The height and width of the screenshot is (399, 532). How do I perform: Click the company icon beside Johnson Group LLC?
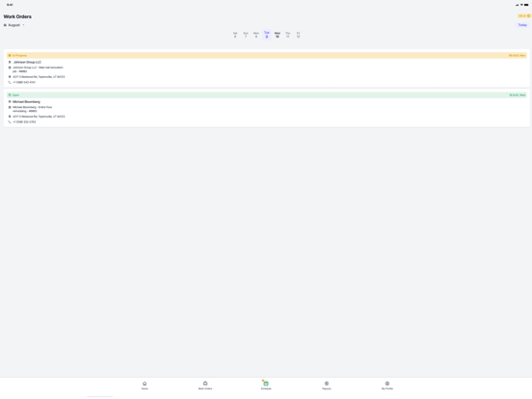tap(10, 62)
